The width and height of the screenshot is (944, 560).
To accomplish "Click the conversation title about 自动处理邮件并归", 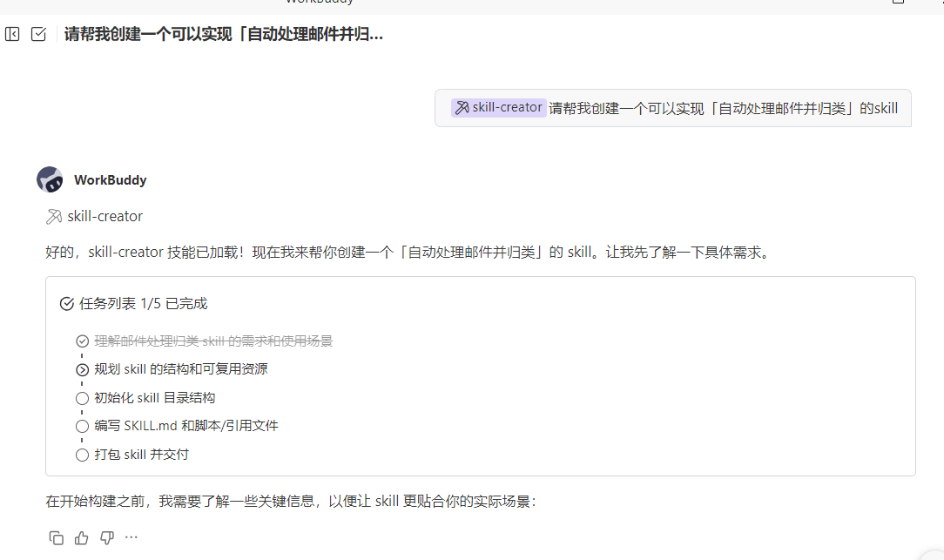I will (223, 34).
